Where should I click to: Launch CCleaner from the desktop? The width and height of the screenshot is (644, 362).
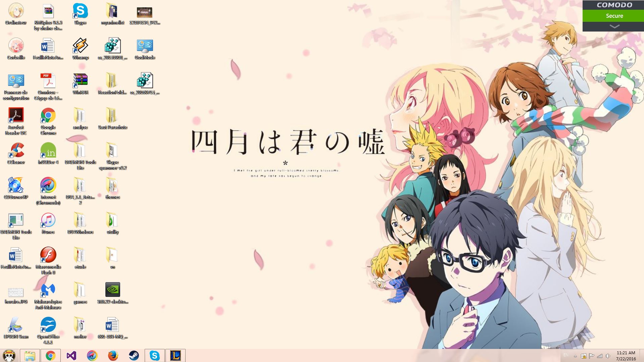pos(16,153)
